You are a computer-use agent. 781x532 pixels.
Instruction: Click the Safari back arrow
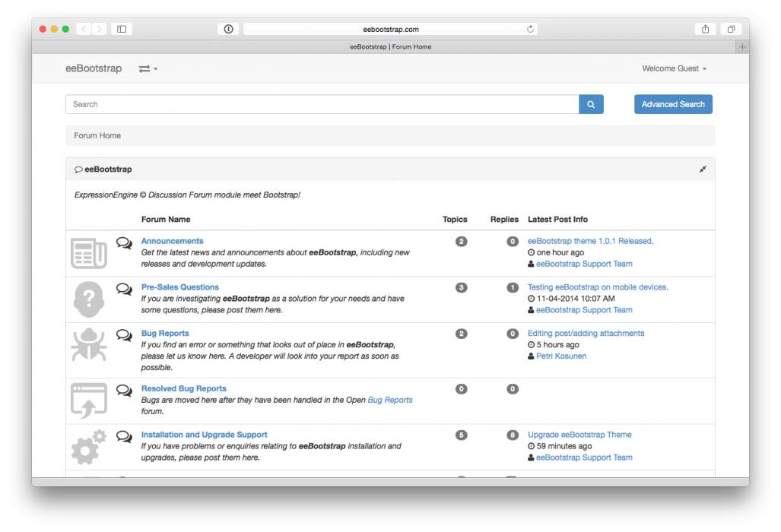tap(84, 30)
